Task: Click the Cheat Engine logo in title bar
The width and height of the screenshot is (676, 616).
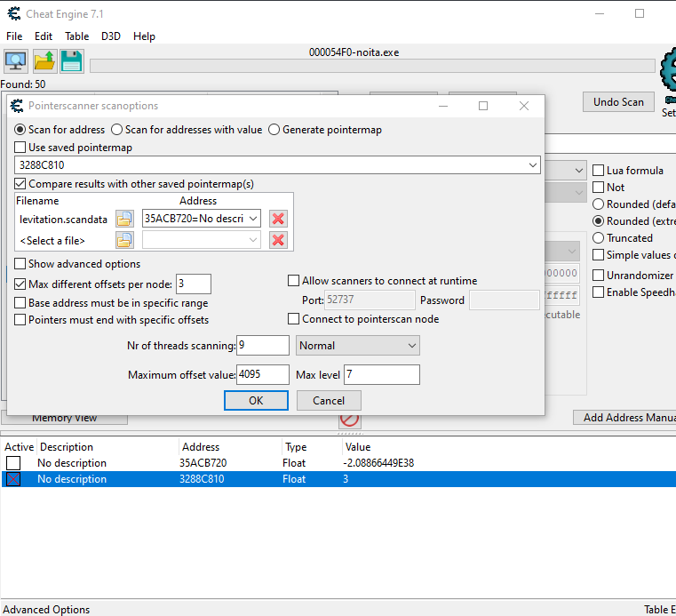Action: coord(14,14)
